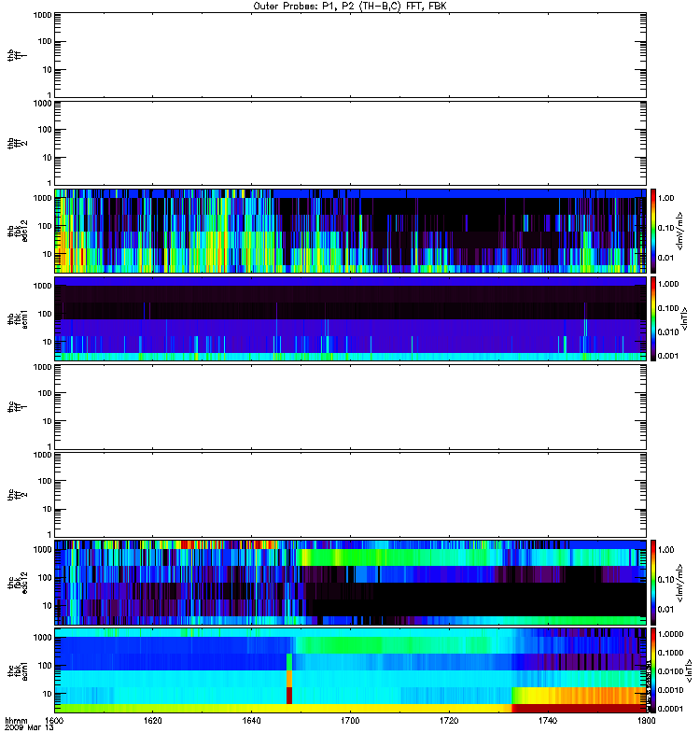Click the "thc fbk edc12" axis label

tap(17, 583)
